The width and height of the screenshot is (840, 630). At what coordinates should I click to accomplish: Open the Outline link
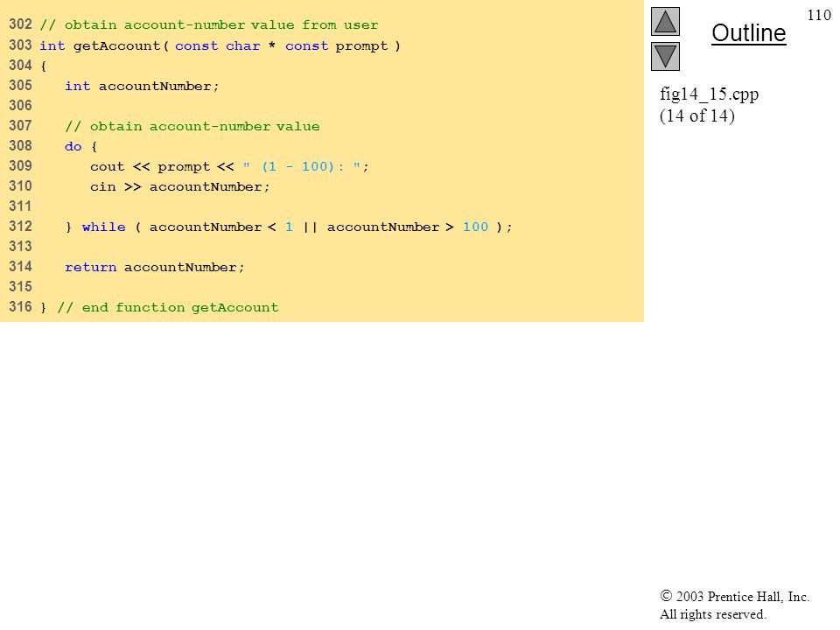tap(748, 33)
